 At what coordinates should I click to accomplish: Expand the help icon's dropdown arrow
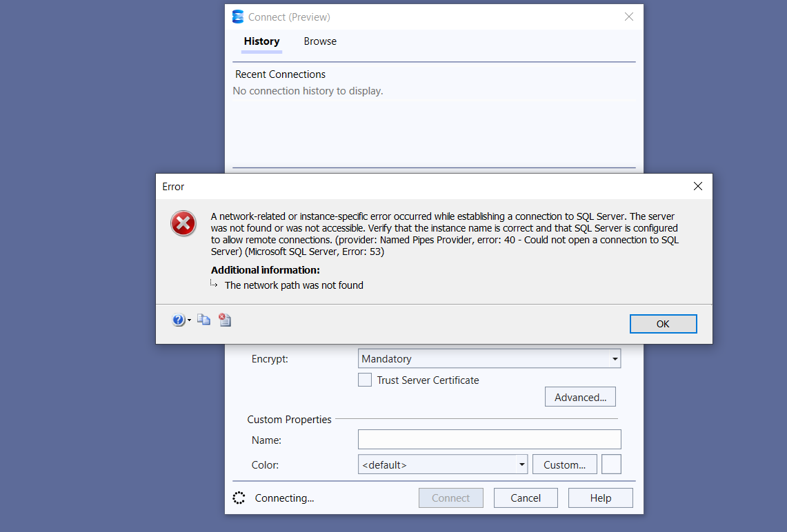(x=188, y=320)
